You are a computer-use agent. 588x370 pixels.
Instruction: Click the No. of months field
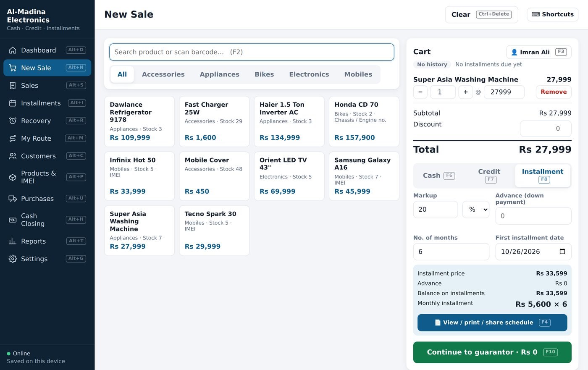[x=451, y=252]
